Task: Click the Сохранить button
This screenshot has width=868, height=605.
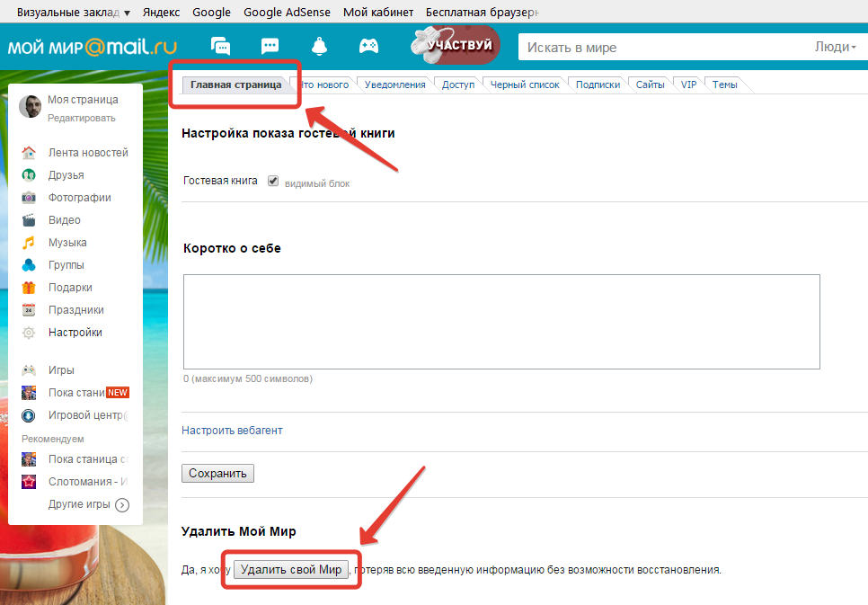Action: (217, 473)
